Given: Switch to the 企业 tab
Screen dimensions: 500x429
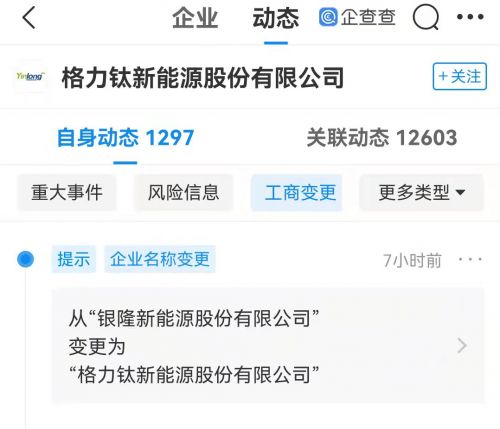Looking at the screenshot, I should point(195,18).
